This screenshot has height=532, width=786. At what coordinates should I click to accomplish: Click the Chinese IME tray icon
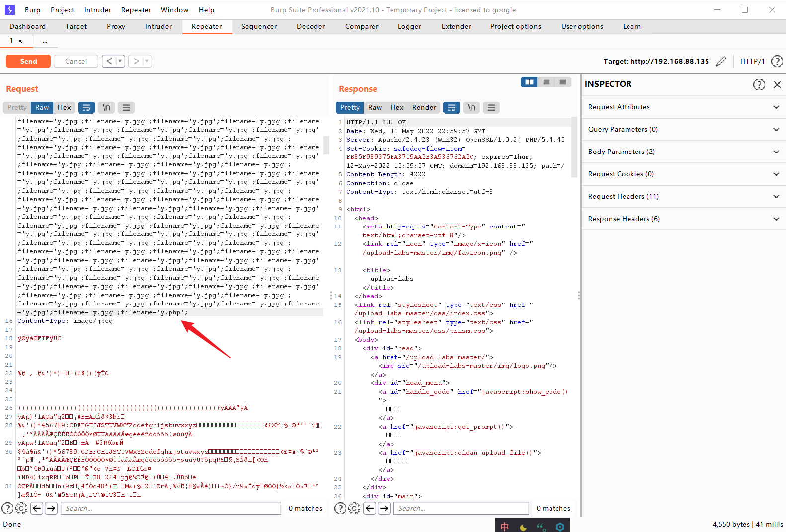[x=505, y=527]
